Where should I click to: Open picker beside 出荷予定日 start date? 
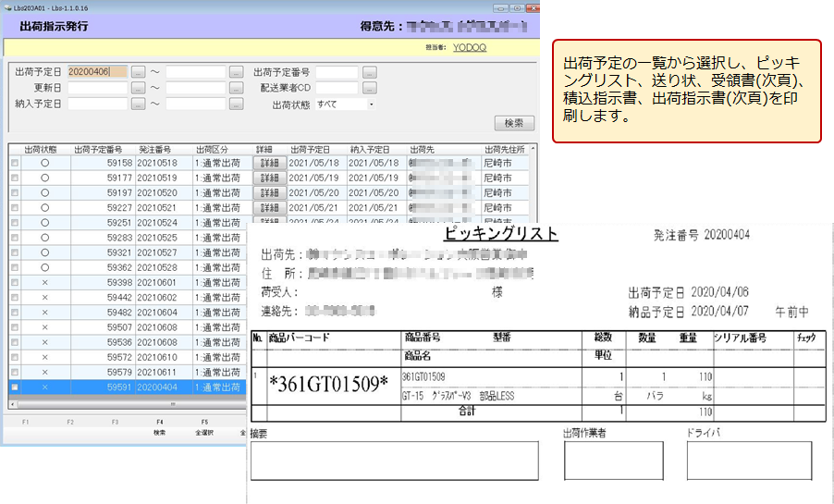click(x=138, y=72)
